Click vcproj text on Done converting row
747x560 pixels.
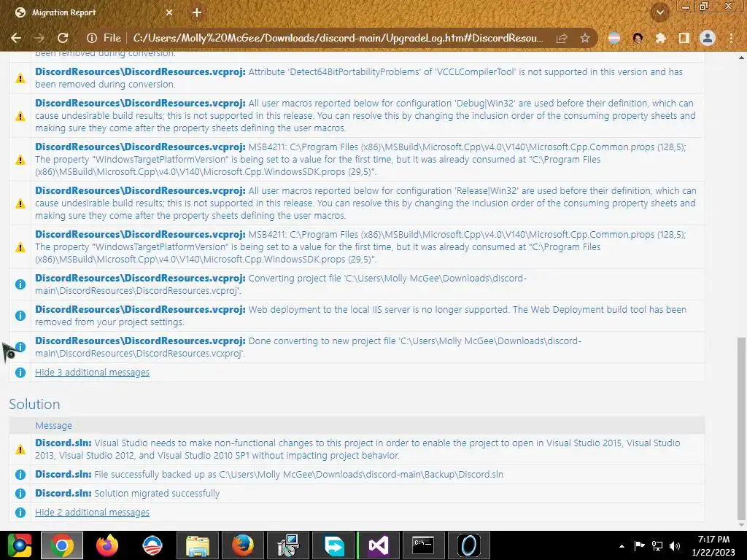point(140,341)
